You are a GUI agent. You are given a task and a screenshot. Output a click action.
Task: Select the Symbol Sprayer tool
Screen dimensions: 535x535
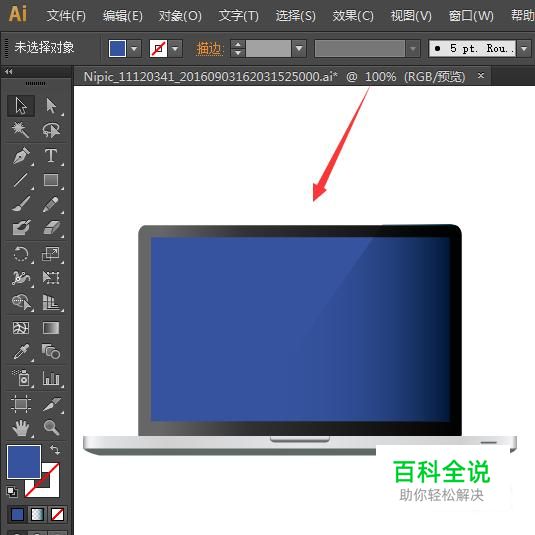tap(21, 378)
